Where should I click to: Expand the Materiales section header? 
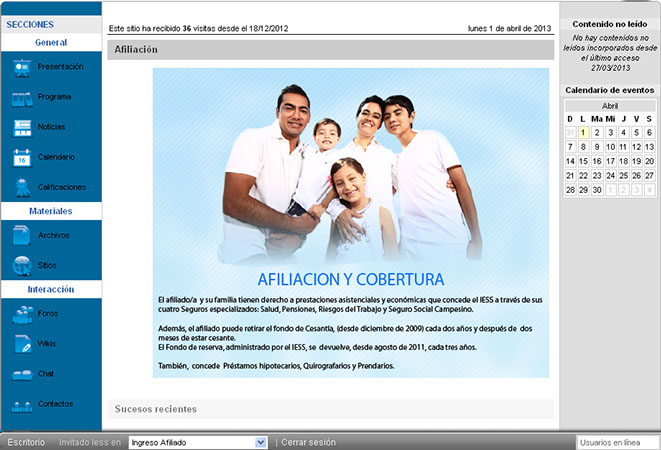click(x=51, y=212)
